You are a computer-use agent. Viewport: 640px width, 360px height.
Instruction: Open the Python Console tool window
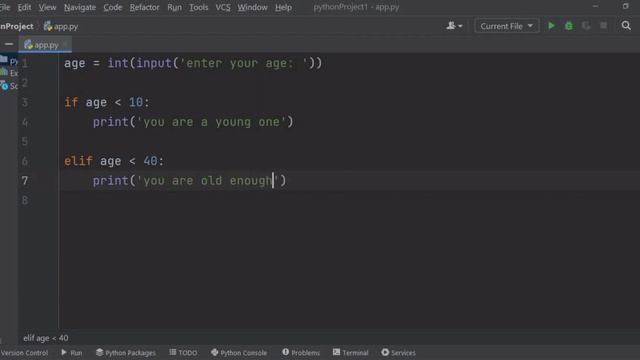point(239,353)
